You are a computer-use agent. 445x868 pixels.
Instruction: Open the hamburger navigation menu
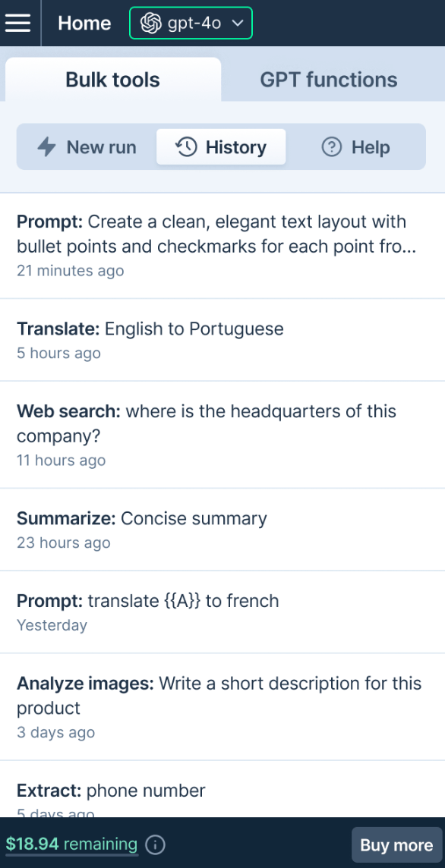click(x=18, y=23)
